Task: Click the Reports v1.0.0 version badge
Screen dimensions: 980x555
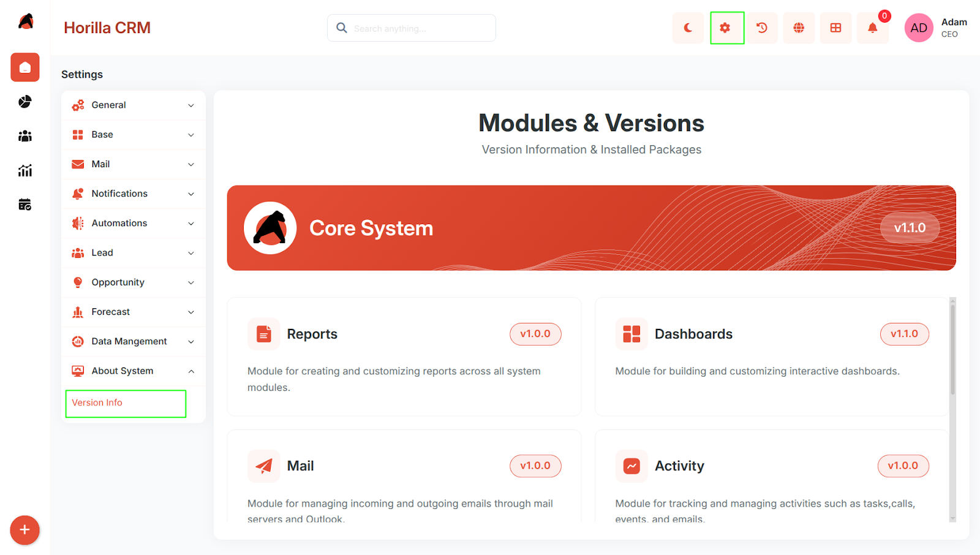Action: (535, 334)
